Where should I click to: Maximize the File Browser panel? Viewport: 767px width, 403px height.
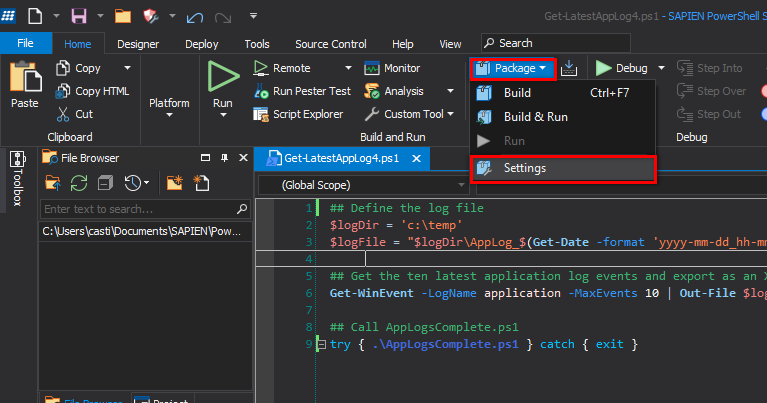pos(205,158)
